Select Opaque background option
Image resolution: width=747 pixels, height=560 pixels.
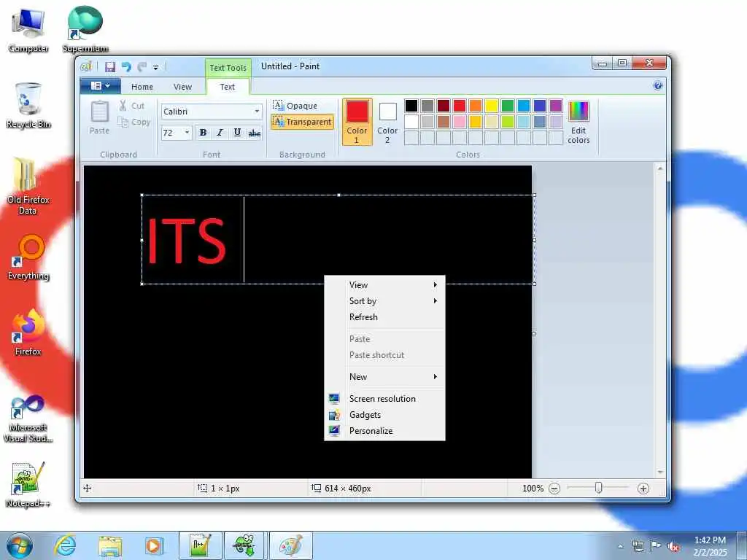(295, 105)
